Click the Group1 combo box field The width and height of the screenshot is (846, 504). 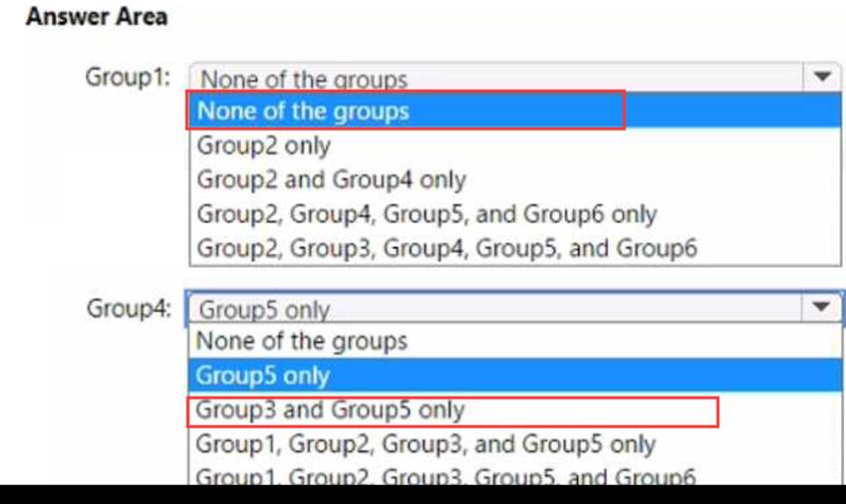pos(498,78)
